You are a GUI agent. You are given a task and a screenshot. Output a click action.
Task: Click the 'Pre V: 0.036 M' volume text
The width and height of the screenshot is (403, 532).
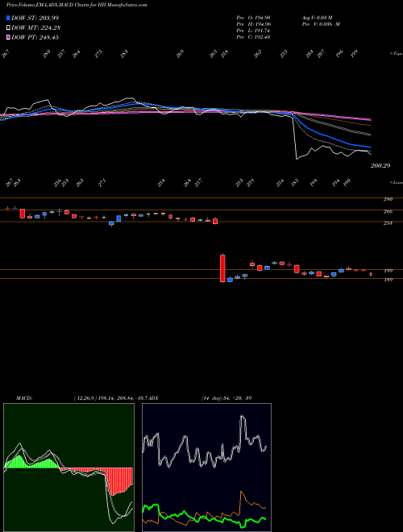point(321,24)
